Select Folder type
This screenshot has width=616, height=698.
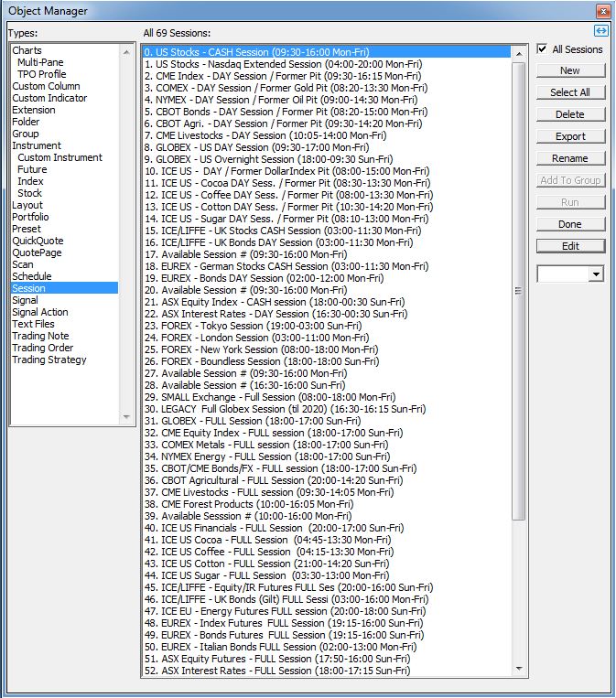coord(26,122)
